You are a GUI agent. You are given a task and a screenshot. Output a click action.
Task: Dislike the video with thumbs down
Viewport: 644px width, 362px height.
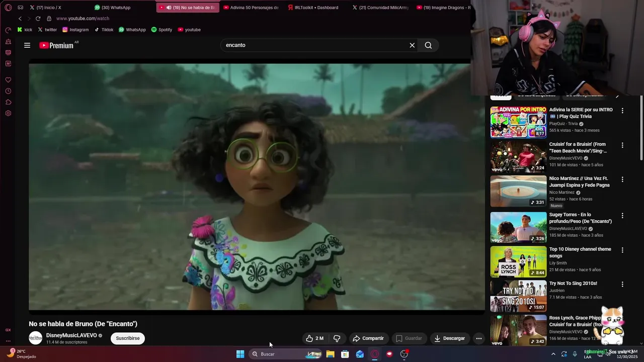(x=337, y=338)
